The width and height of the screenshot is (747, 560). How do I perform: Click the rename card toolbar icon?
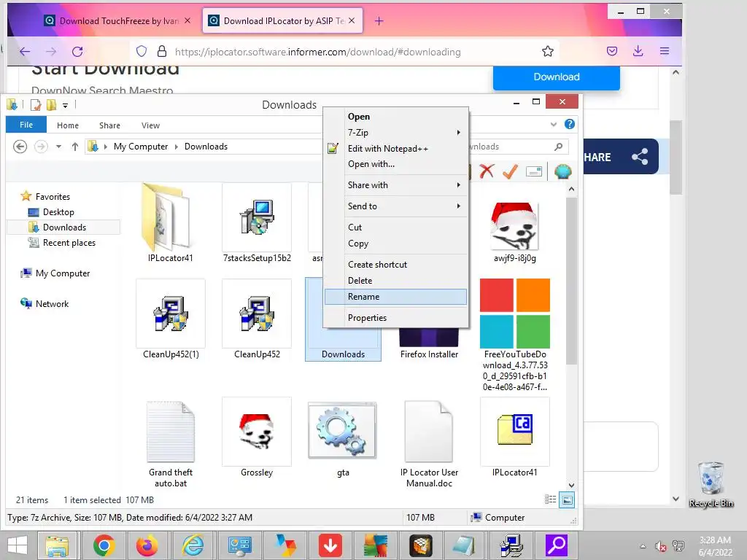point(533,171)
